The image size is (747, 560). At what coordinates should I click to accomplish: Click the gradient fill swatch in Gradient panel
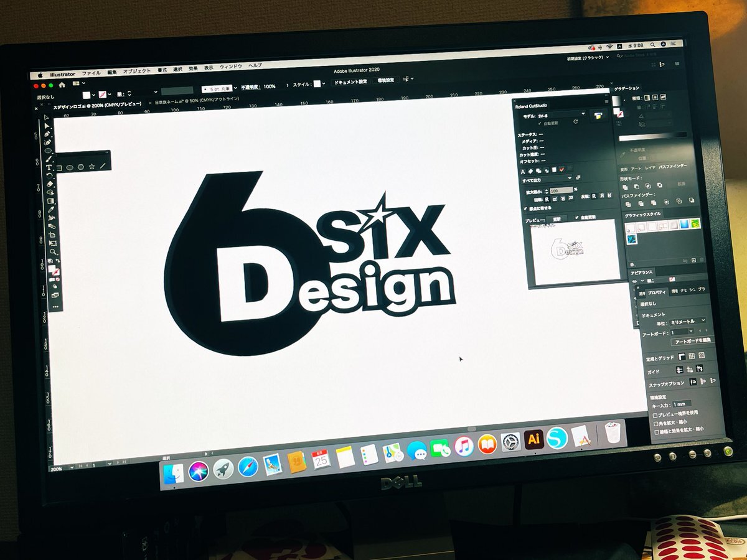point(616,100)
